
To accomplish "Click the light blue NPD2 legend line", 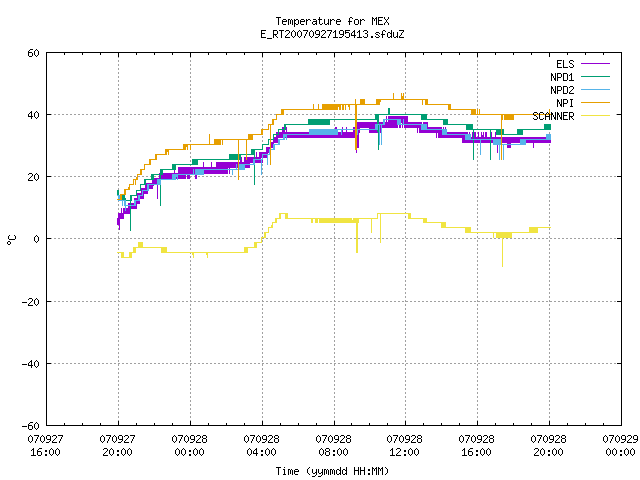I will tap(595, 90).
